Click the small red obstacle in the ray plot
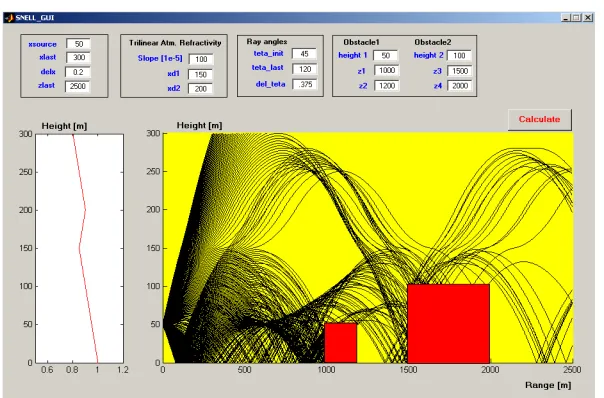 [x=341, y=343]
